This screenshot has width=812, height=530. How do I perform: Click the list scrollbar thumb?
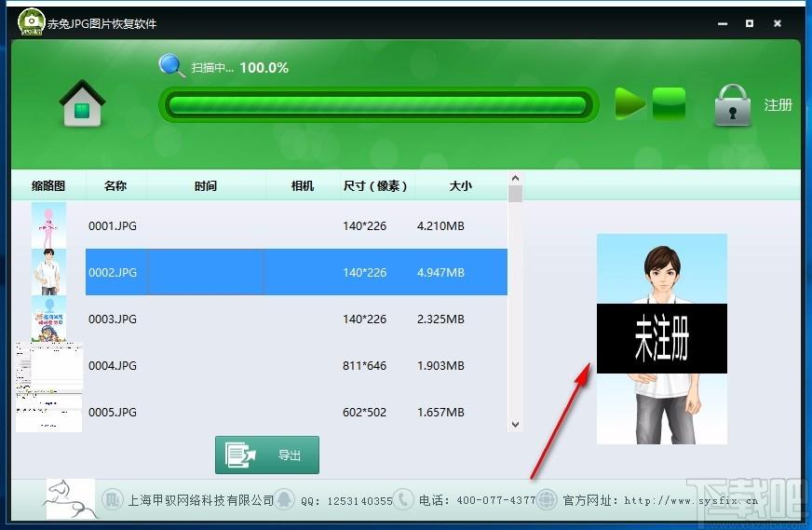click(x=515, y=194)
